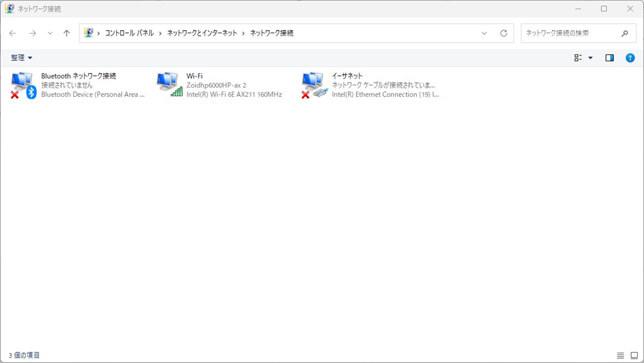Image resolution: width=644 pixels, height=363 pixels.
Task: Select the イーサネット adapter icon
Action: (314, 85)
